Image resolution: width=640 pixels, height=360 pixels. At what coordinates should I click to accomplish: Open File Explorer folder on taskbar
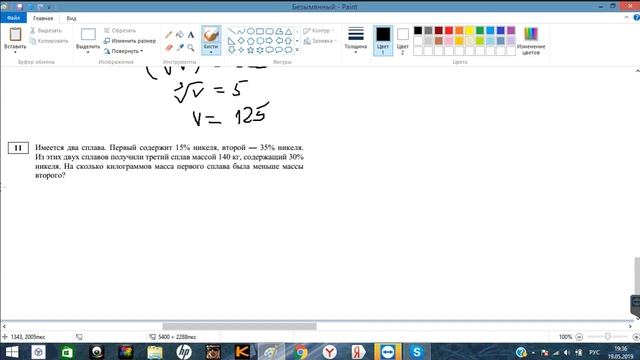tap(155, 352)
